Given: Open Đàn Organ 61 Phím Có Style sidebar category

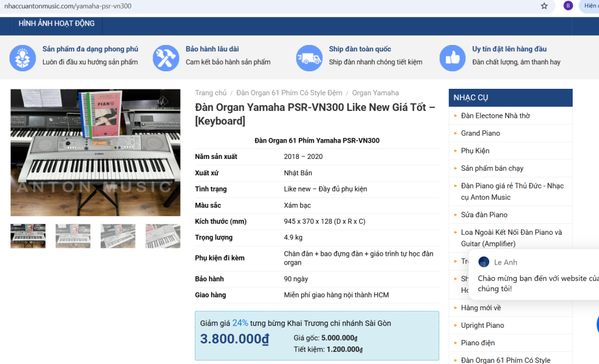Looking at the screenshot, I should [x=505, y=360].
